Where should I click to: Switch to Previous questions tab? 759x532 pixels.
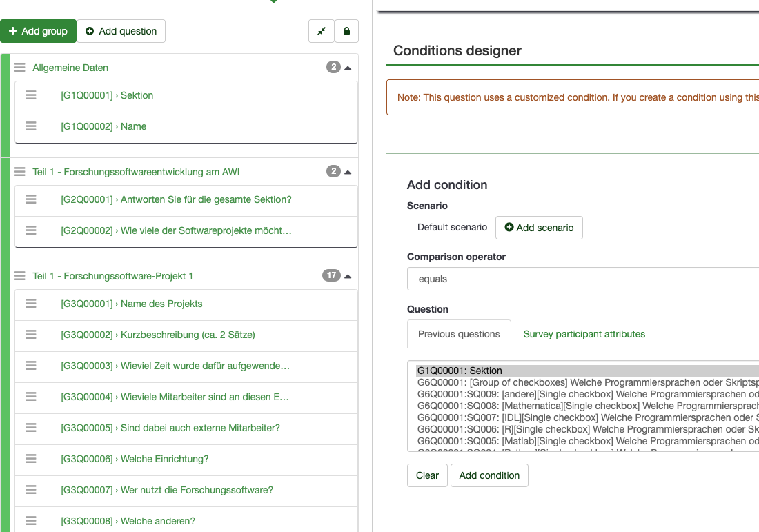click(459, 334)
